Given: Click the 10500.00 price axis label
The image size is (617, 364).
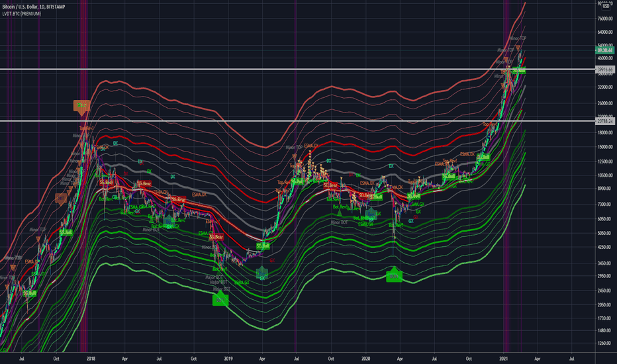Looking at the screenshot, I should coord(605,175).
